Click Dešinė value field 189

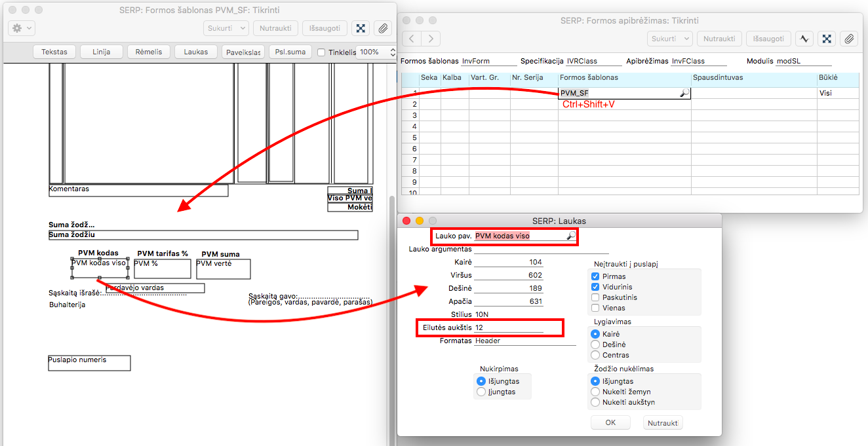click(x=509, y=288)
